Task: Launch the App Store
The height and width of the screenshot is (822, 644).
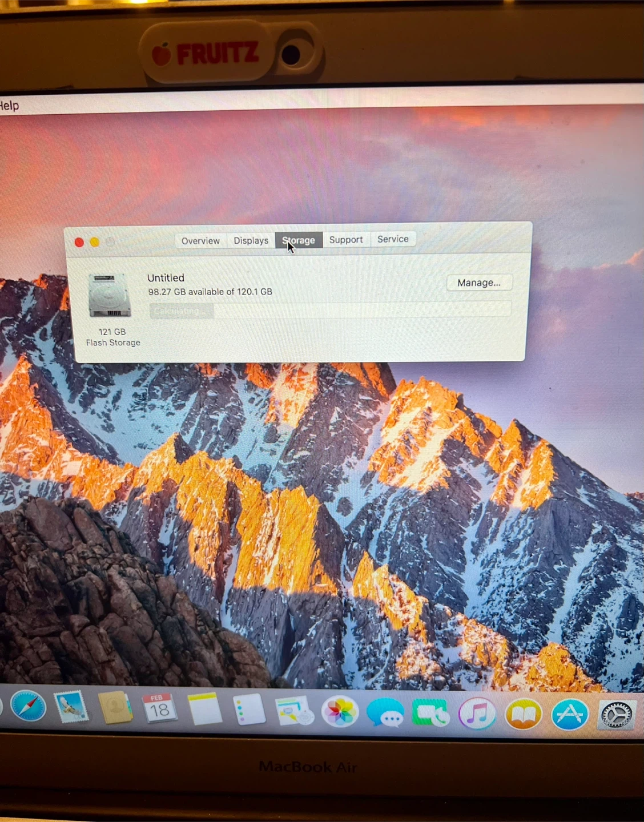Action: point(569,714)
